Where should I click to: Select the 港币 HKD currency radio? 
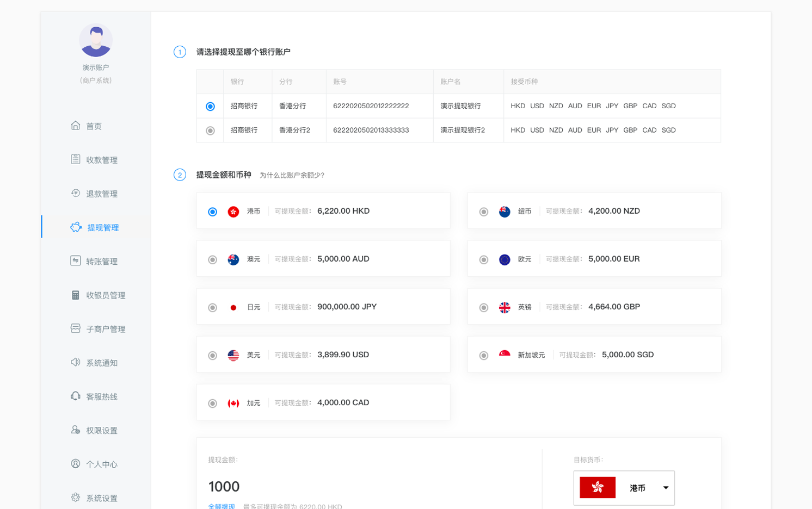pyautogui.click(x=213, y=212)
